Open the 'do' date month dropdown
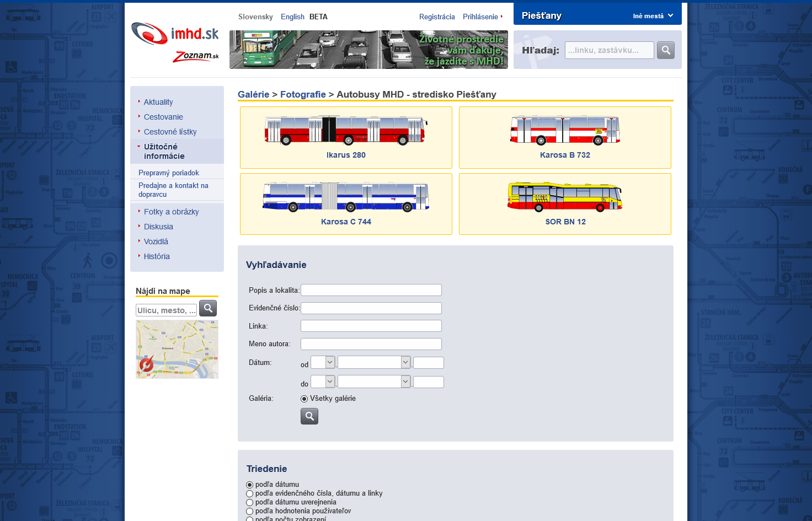 pos(375,382)
